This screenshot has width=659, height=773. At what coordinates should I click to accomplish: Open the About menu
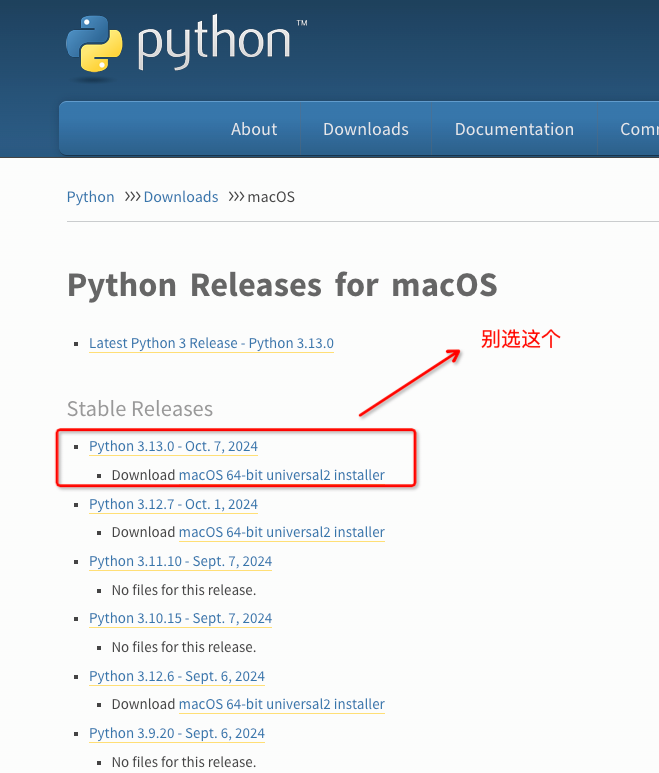(x=254, y=129)
